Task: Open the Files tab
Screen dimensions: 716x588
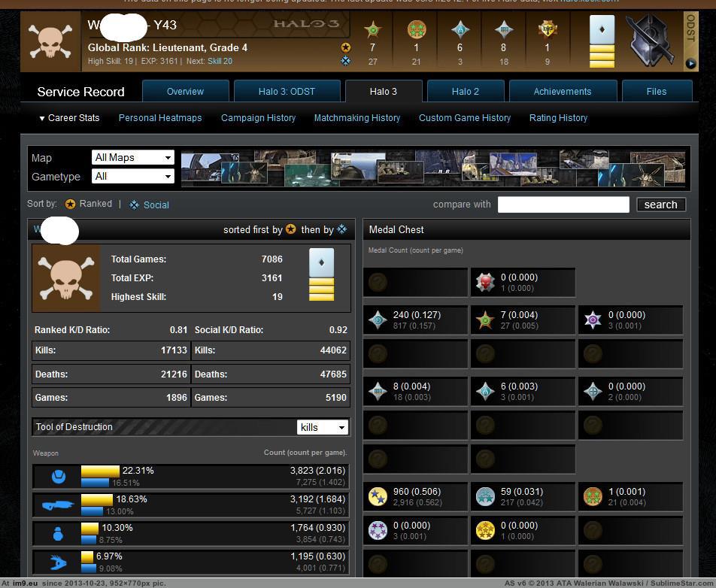Action: pyautogui.click(x=657, y=91)
